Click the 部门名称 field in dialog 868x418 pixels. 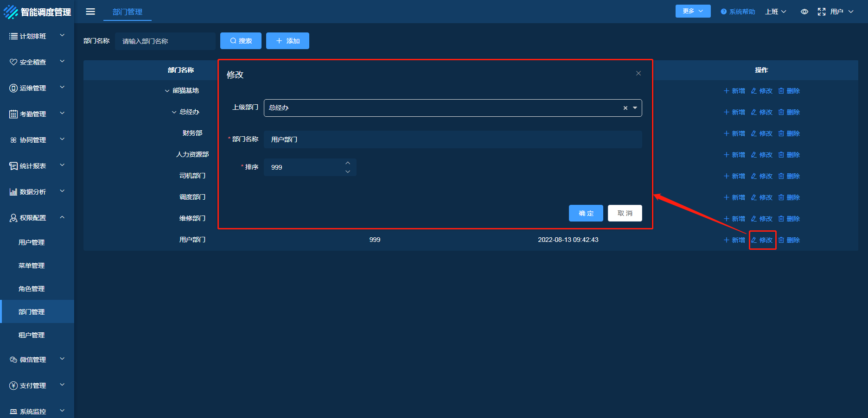[453, 139]
